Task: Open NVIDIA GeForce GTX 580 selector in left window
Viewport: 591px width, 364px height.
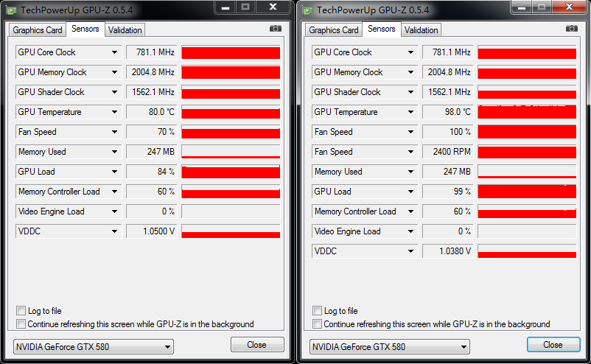Action: coord(94,346)
